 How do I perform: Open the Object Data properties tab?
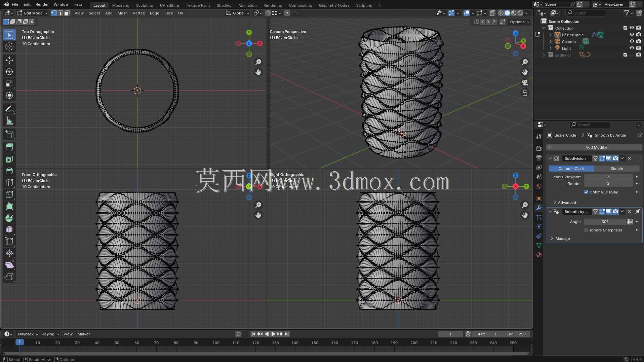539,246
